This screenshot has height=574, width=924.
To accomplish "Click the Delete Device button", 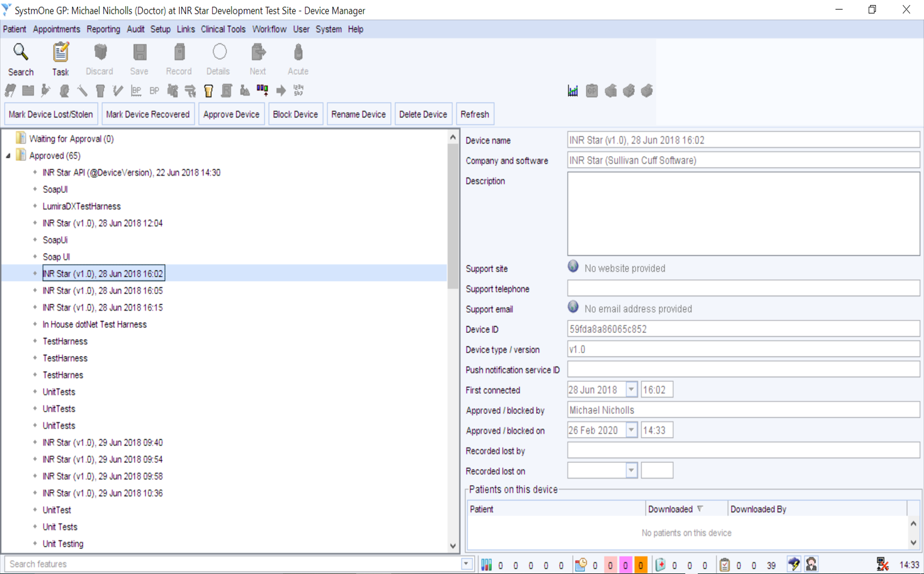I will pos(423,114).
